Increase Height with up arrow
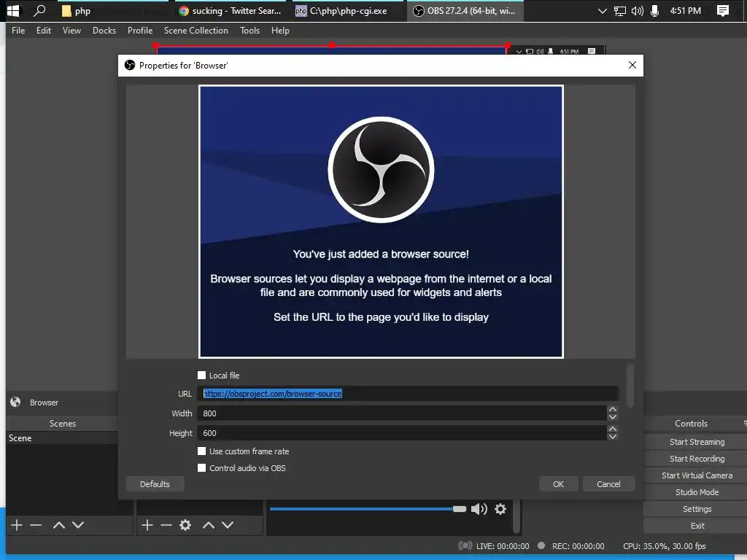Image resolution: width=747 pixels, height=560 pixels. tap(613, 429)
